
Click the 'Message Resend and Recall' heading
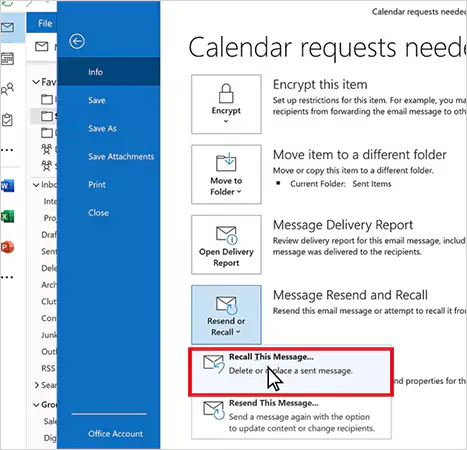click(x=350, y=295)
